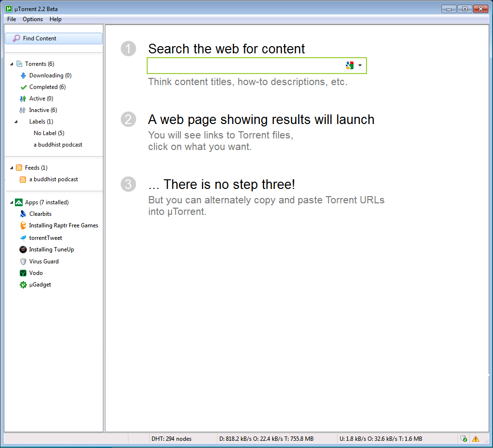The image size is (493, 448).
Task: Click DHT: 294 nodes status entry
Action: click(x=171, y=438)
